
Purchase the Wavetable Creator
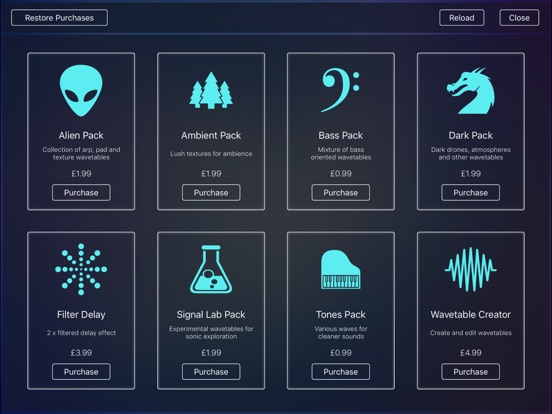(471, 372)
